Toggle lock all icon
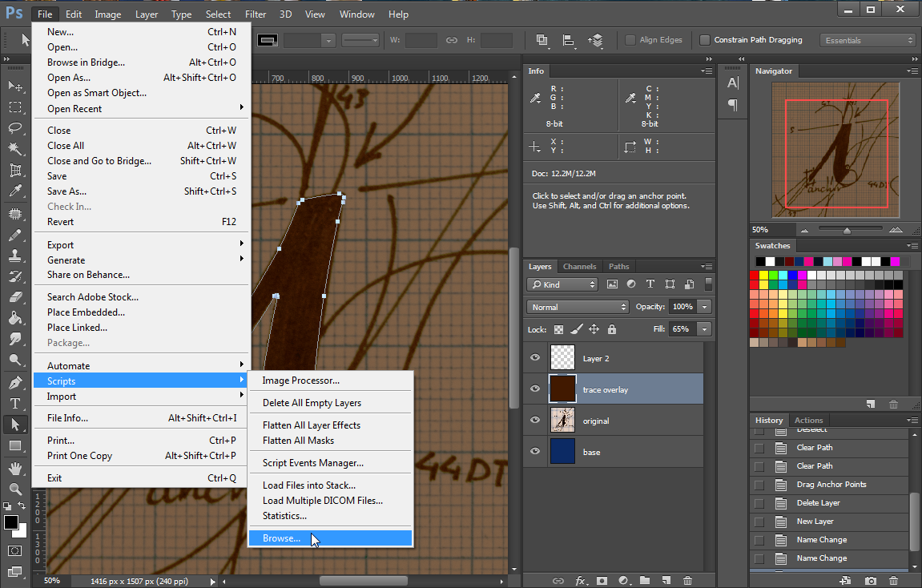This screenshot has height=588, width=922. pyautogui.click(x=612, y=329)
